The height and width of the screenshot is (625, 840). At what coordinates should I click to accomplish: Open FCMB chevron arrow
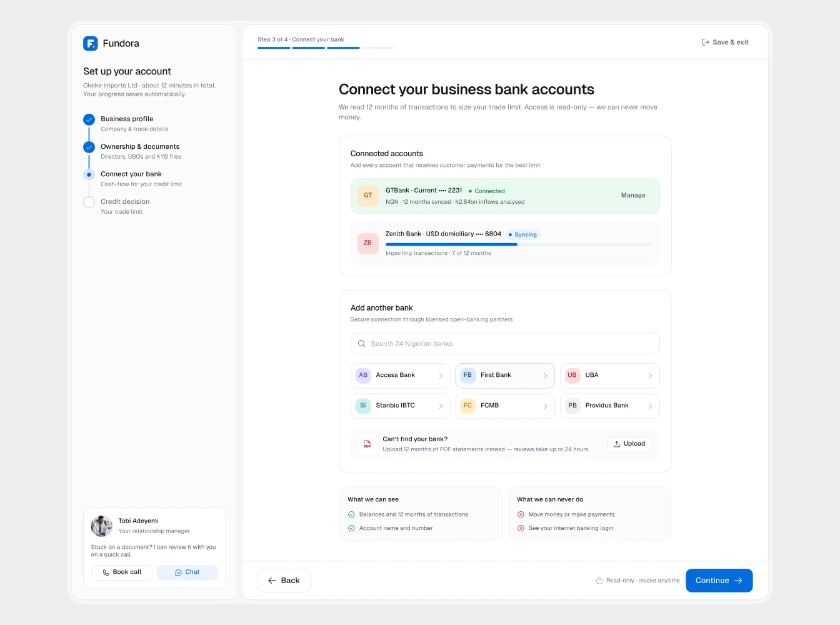tap(545, 406)
